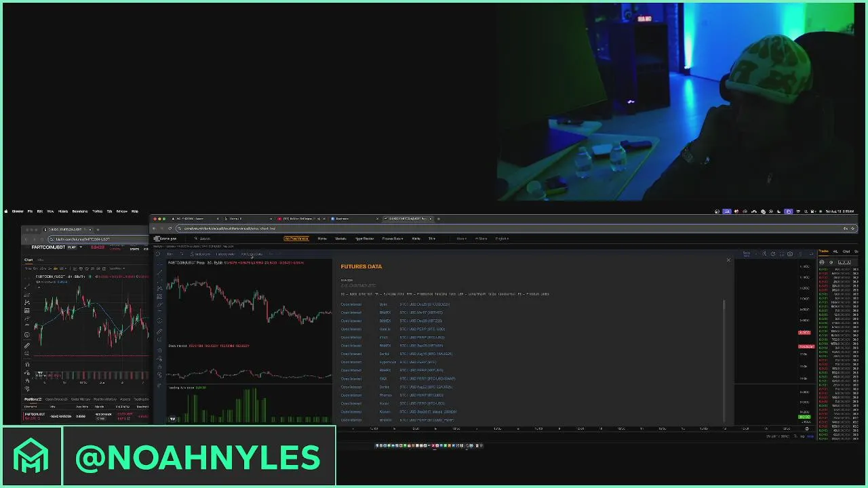The image size is (868, 488).
Task: Click the Coinalyze search magnifier field
Action: tap(202, 239)
